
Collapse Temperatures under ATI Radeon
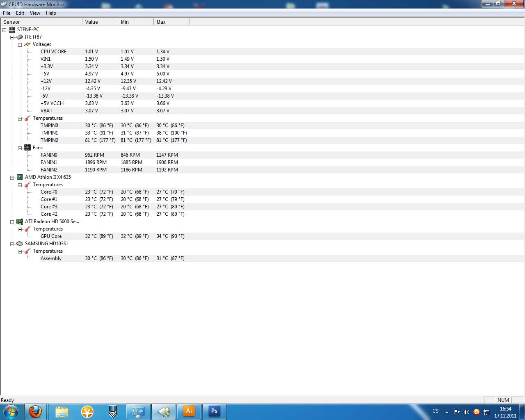coord(20,229)
